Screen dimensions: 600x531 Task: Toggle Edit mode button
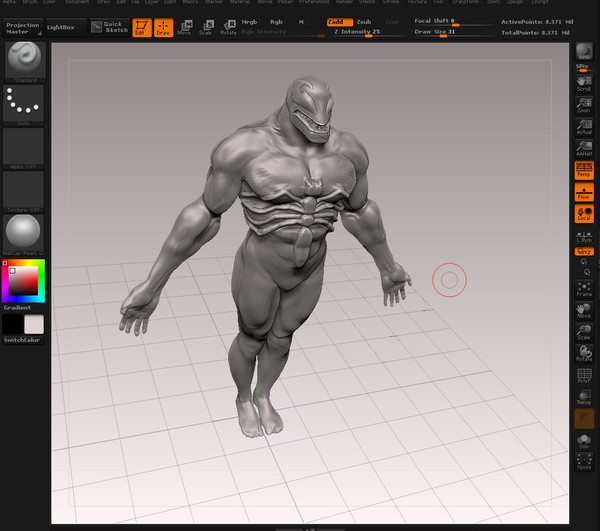142,28
